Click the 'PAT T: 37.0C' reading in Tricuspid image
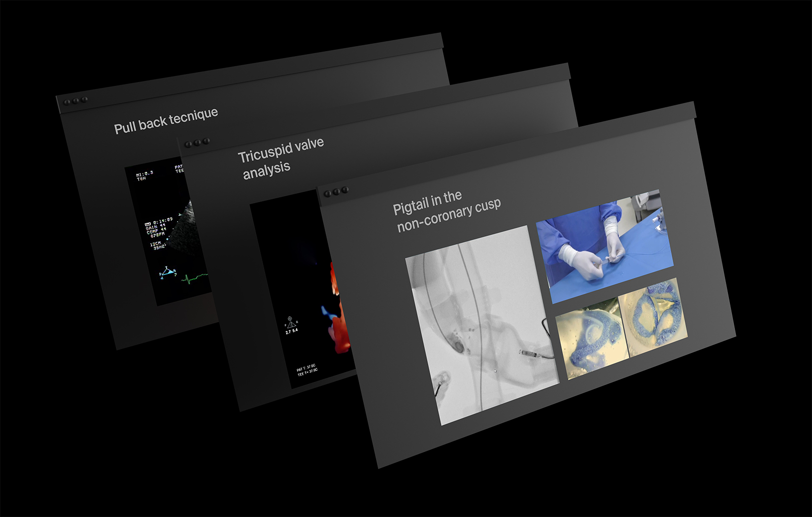The width and height of the screenshot is (812, 517). (306, 368)
